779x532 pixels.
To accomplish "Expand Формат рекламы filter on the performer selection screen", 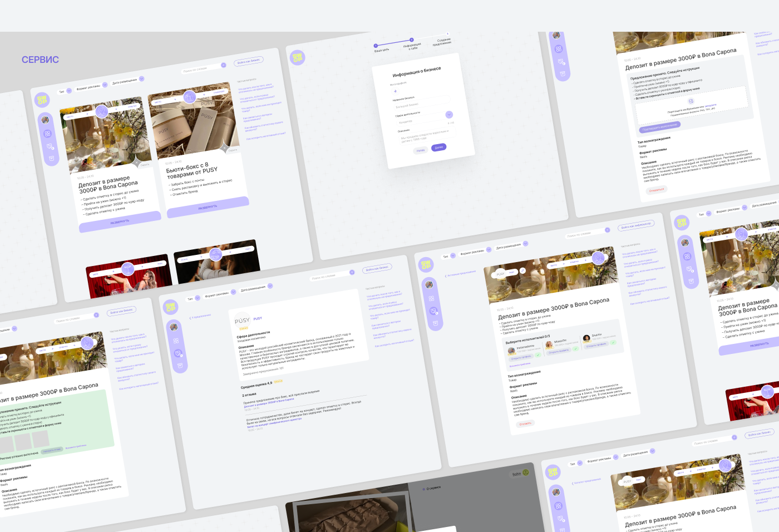I will (489, 250).
